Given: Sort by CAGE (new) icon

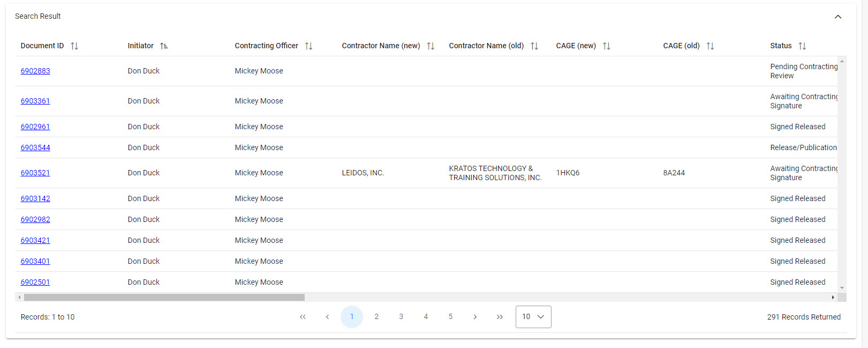Looking at the screenshot, I should pos(606,46).
